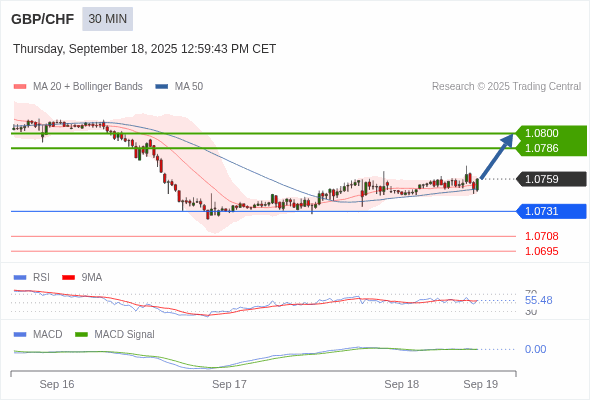Screen dimensions: 590x400
Task: Click the Research © 2025 Trading Central credit
Action: 506,87
